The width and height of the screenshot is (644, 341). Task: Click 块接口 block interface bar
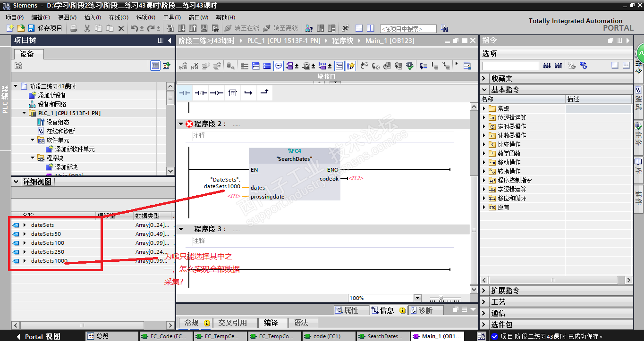[x=326, y=76]
